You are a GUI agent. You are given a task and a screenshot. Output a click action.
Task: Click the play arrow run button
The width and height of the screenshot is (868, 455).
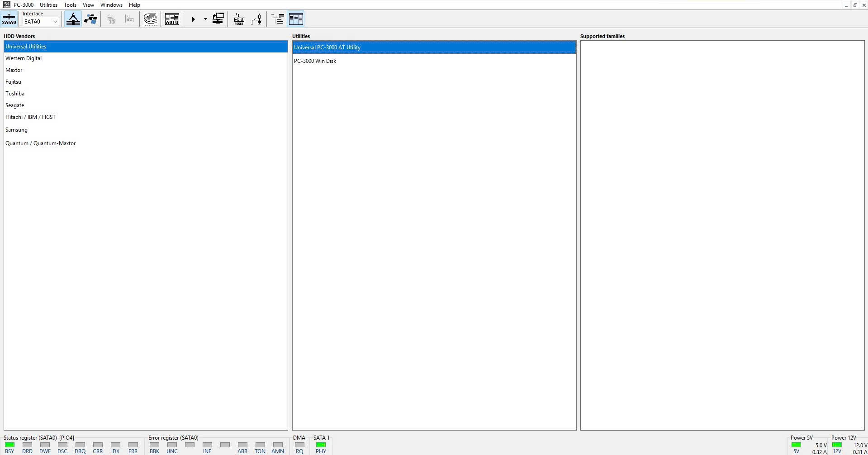[x=193, y=19]
